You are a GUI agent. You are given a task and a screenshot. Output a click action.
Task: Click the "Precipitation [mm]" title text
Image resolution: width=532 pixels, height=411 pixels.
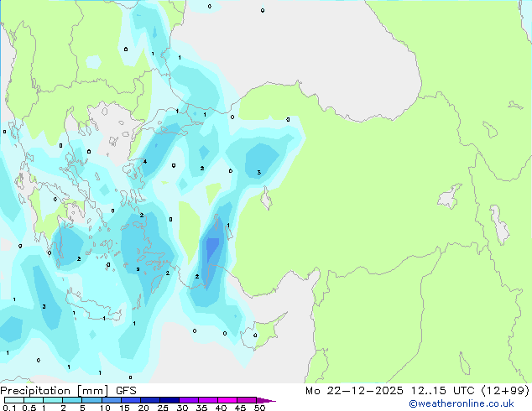tap(55, 391)
